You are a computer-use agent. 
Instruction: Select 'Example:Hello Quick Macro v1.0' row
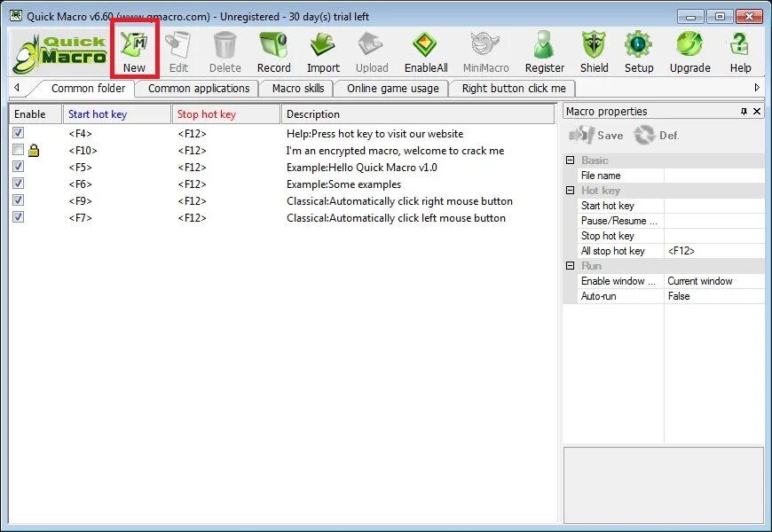(x=361, y=168)
